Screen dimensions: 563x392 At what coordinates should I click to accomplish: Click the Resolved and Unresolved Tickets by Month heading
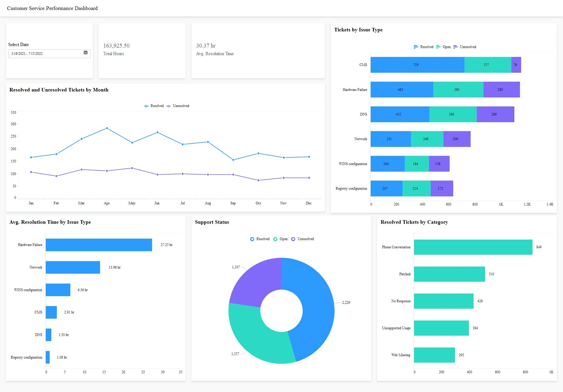coord(59,90)
